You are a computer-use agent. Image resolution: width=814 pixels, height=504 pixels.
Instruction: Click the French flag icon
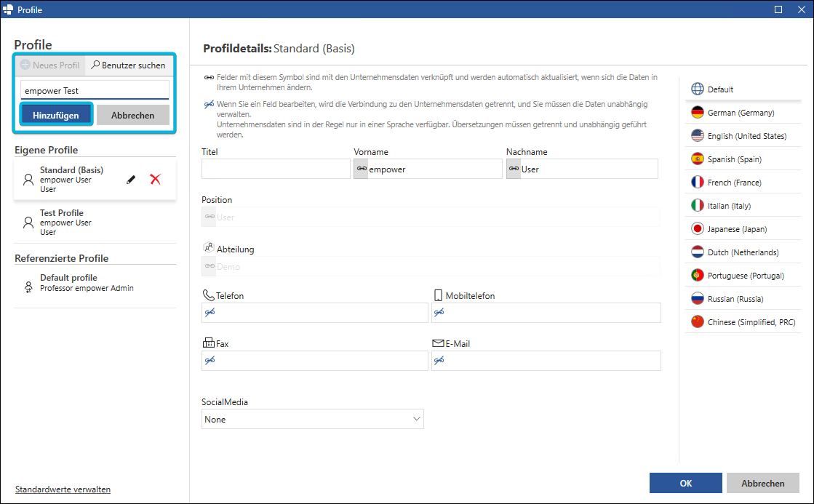point(698,183)
